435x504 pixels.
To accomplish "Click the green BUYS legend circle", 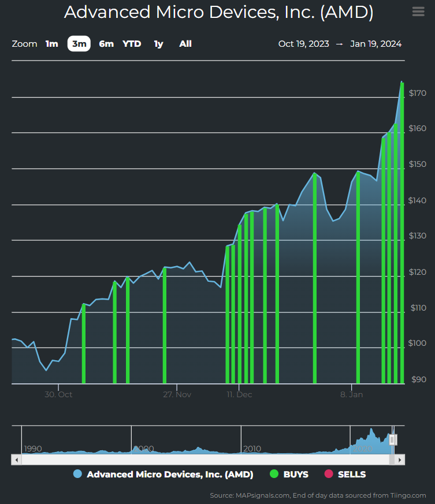I will [x=274, y=475].
